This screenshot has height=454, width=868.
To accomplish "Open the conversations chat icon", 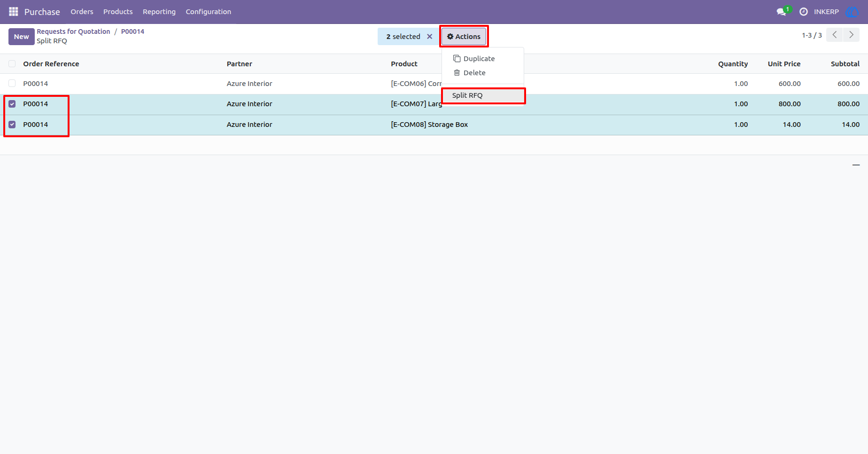I will point(781,12).
